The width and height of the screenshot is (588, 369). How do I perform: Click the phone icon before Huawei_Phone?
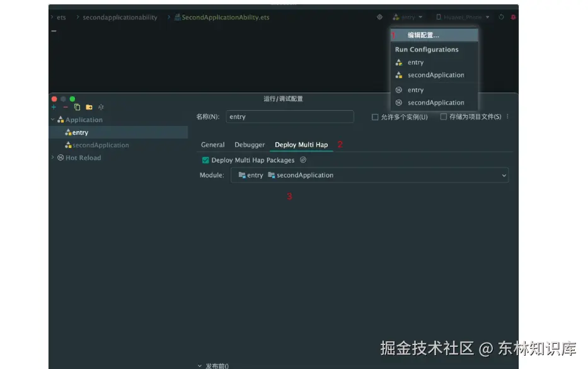click(x=439, y=17)
